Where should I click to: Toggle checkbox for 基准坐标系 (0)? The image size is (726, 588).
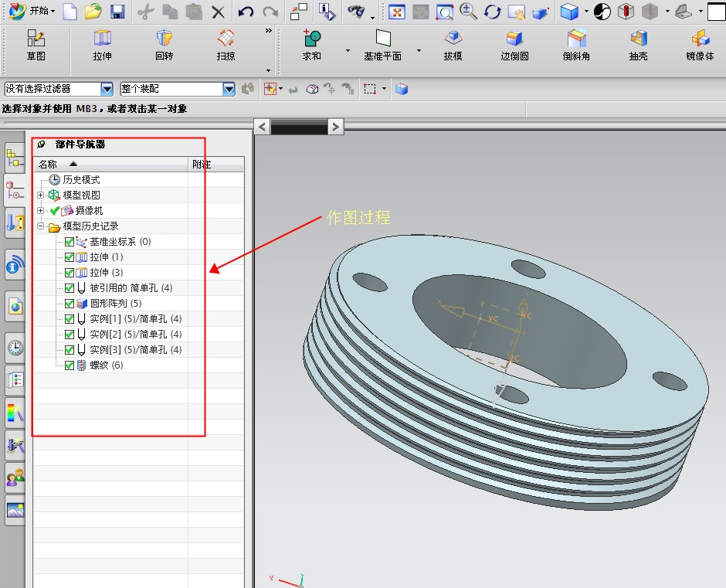click(70, 241)
